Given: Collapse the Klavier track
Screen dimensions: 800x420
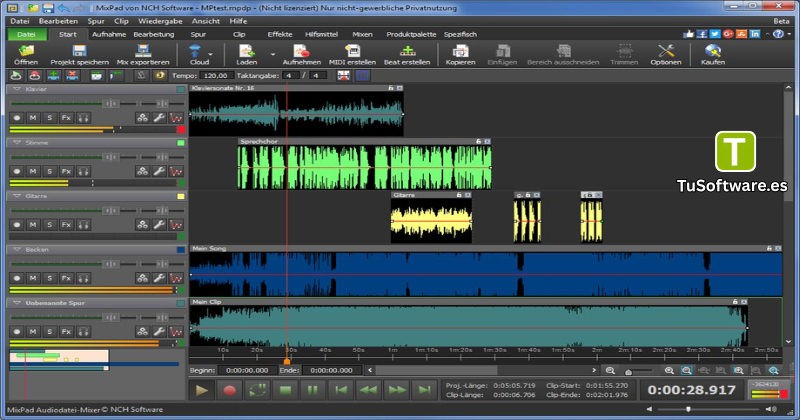Looking at the screenshot, I should 16,89.
